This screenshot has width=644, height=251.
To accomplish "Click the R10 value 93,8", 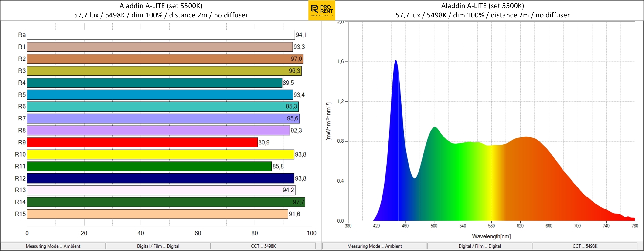I will coord(300,155).
